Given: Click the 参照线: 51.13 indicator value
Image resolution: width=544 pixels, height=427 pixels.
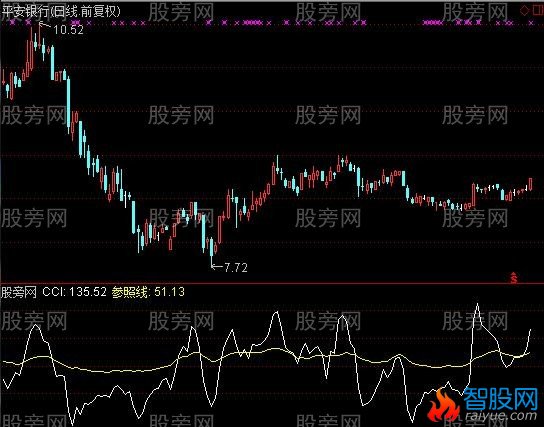Looking at the screenshot, I should click(148, 292).
